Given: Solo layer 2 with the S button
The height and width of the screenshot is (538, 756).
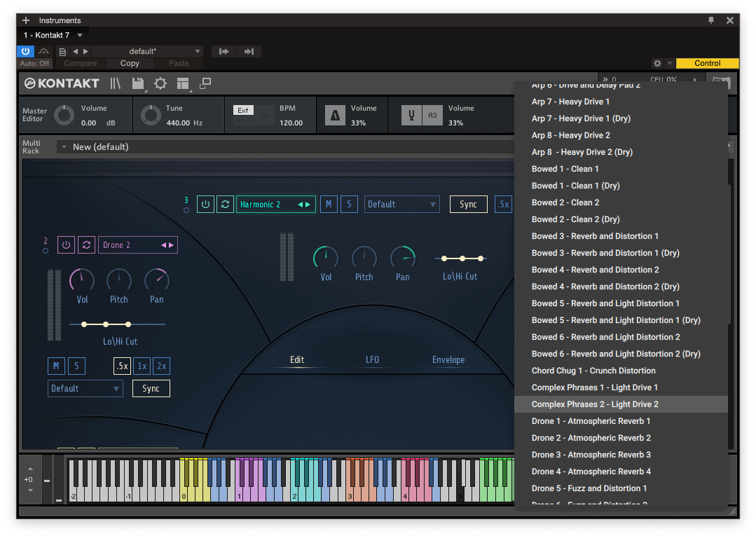Looking at the screenshot, I should (x=76, y=366).
